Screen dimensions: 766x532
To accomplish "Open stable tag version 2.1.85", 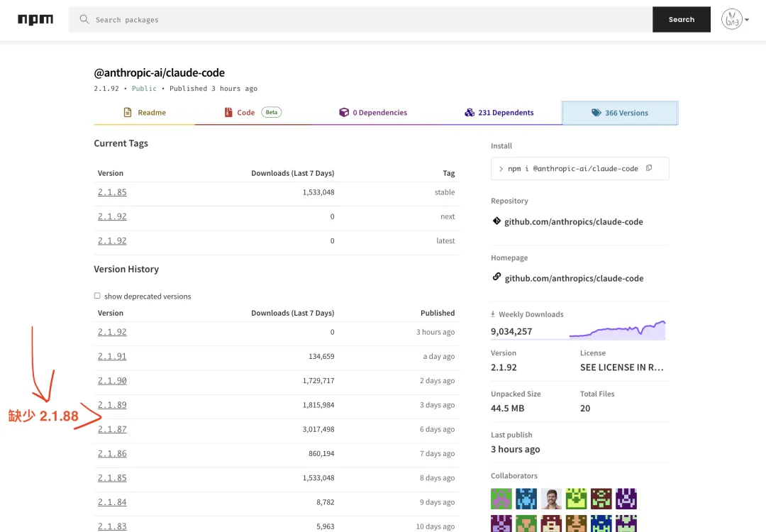I will pyautogui.click(x=112, y=192).
